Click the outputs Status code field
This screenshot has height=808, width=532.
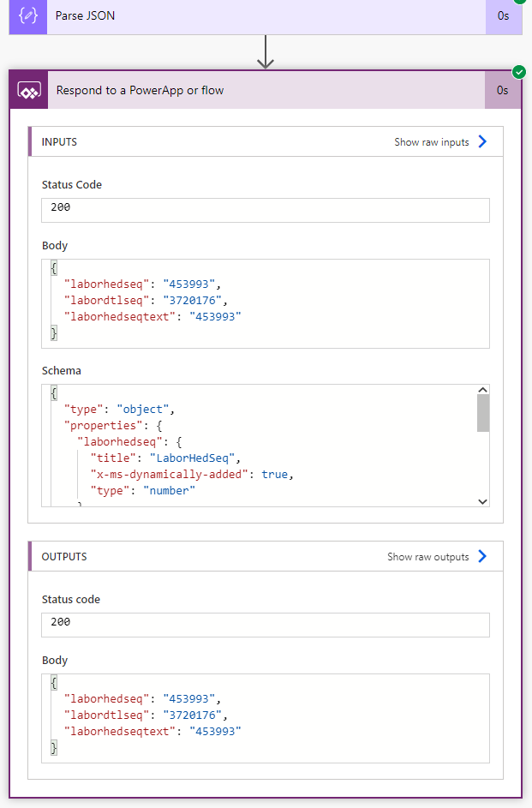tap(266, 625)
